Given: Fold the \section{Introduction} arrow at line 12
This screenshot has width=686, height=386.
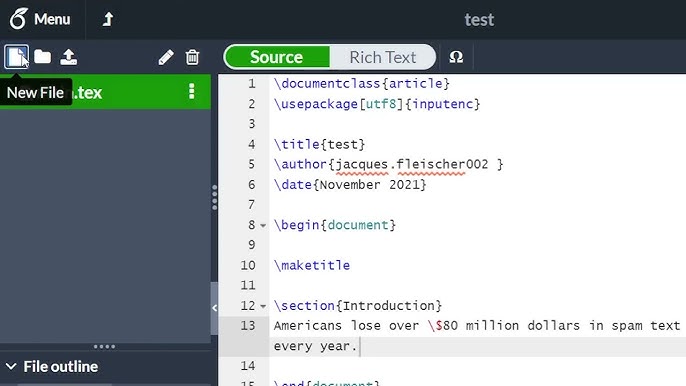Looking at the screenshot, I should [263, 306].
